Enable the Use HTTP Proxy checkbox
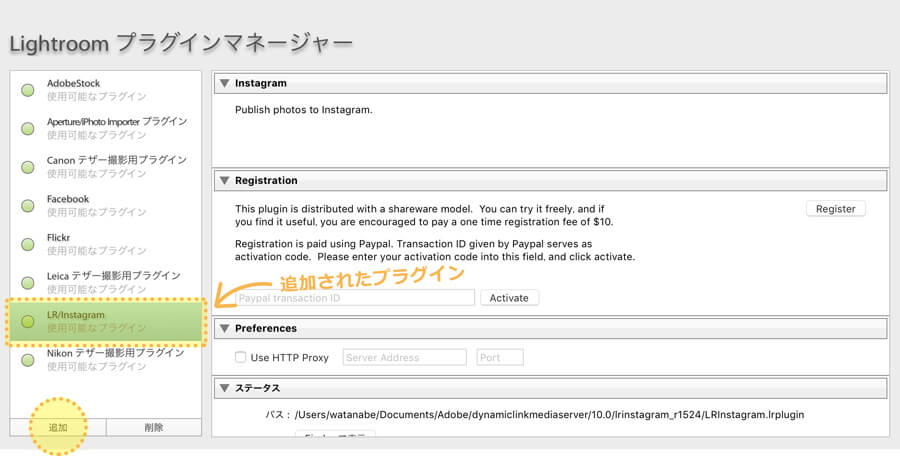 240,357
